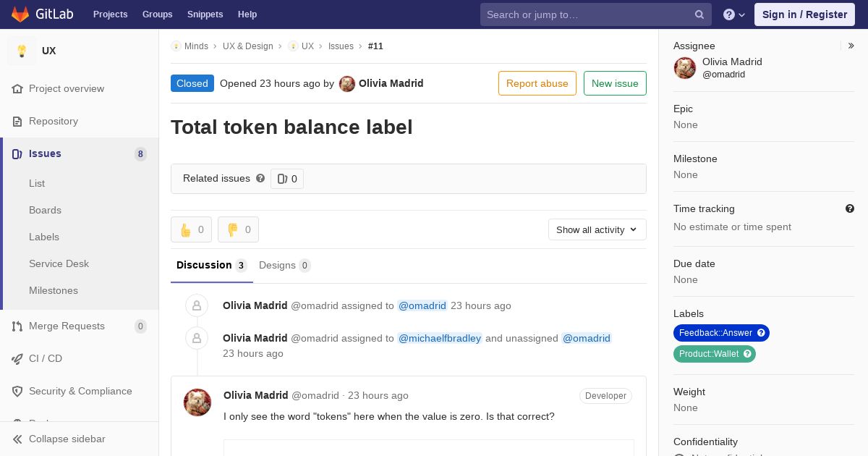The image size is (868, 456).
Task: Open the Milestones sidebar item
Action: pos(54,291)
